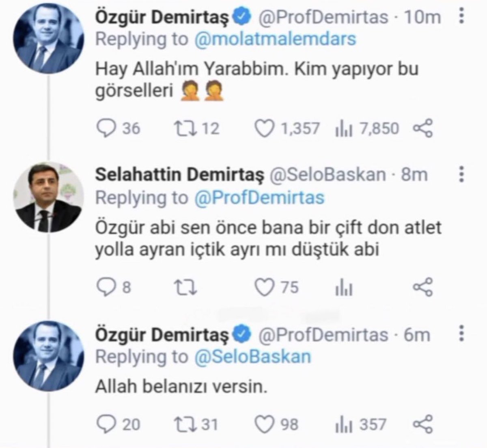Share the first tweet by ProfDemirtas
487x448 pixels.
click(x=423, y=129)
